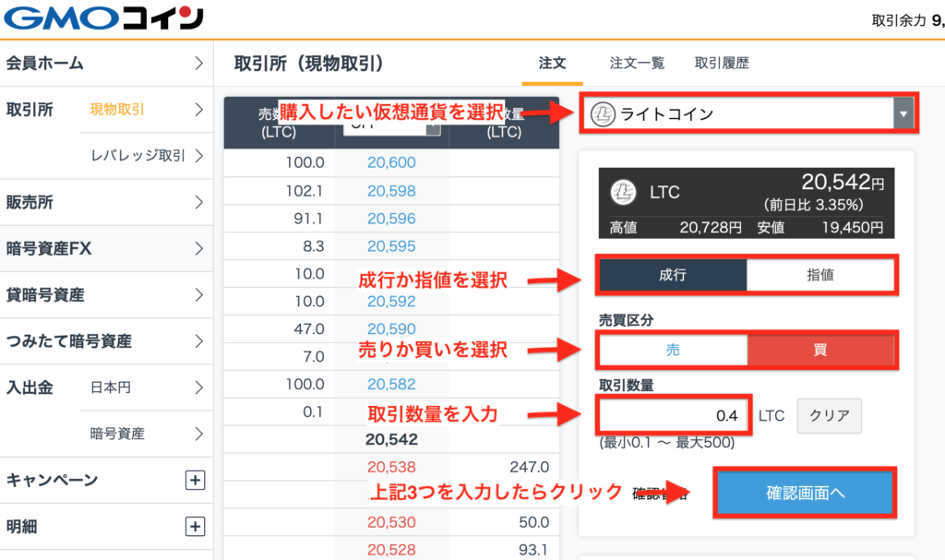Click the chevron next to 暗号資産FX

pos(199,248)
